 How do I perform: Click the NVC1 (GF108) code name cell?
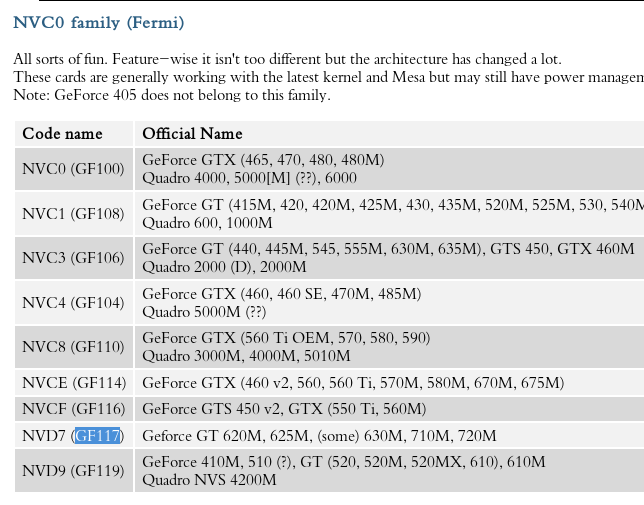pyautogui.click(x=73, y=213)
